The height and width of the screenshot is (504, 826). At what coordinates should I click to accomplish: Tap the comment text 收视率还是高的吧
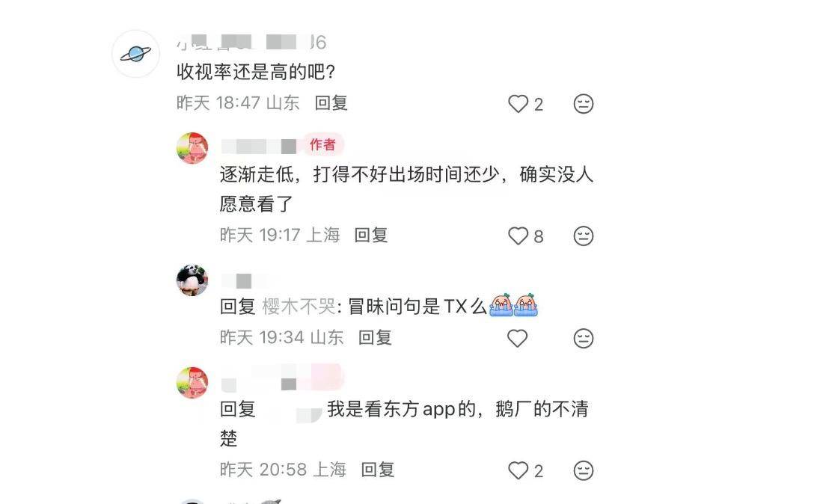(256, 72)
